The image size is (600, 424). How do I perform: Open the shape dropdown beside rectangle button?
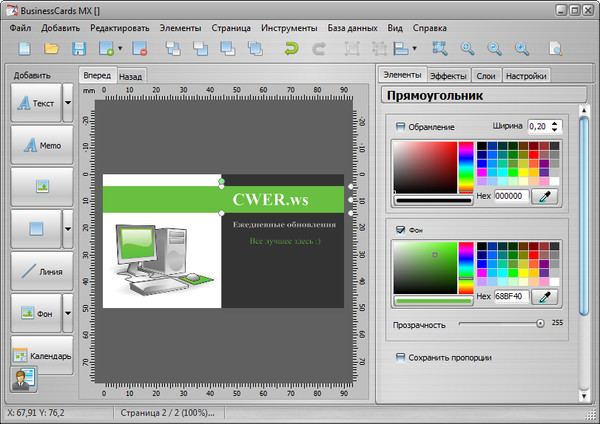pos(68,229)
